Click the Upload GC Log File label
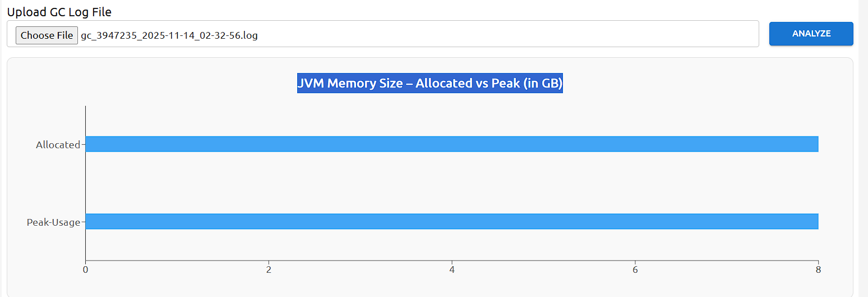 (x=59, y=12)
